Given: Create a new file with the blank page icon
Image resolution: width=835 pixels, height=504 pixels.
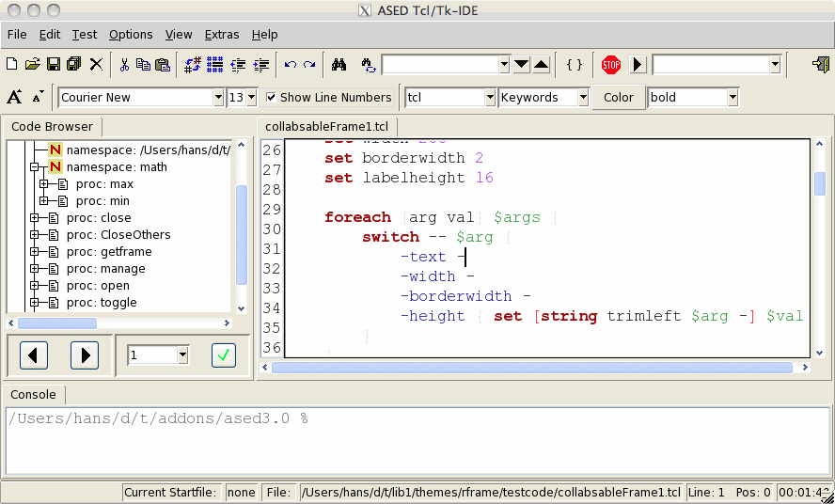Looking at the screenshot, I should point(11,65).
